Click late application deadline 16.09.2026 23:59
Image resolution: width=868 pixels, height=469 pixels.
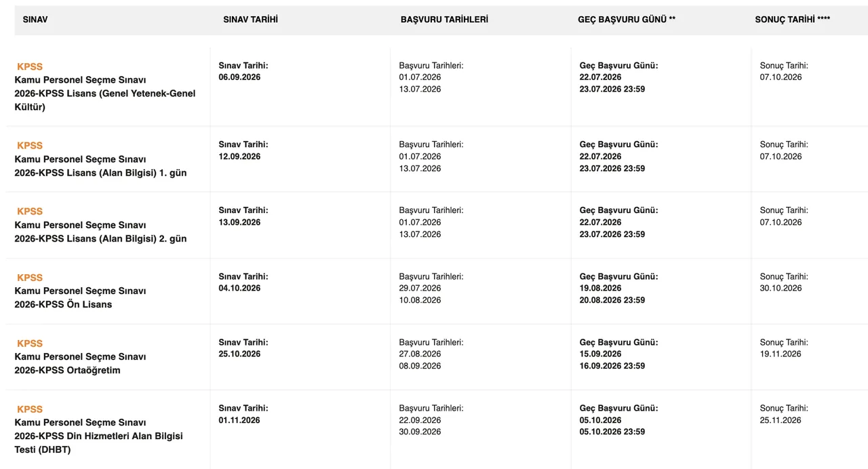pyautogui.click(x=612, y=366)
